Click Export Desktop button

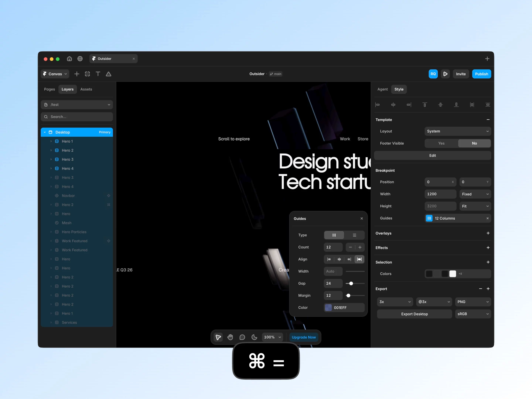coord(414,314)
